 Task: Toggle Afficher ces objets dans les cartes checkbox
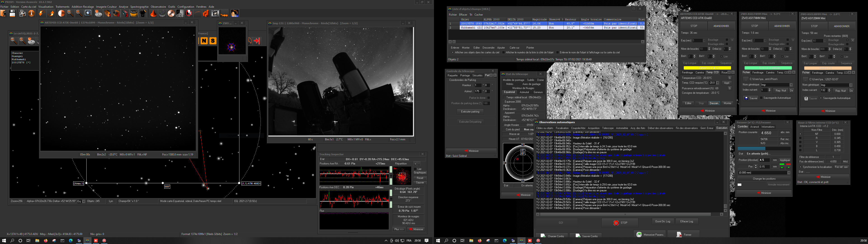point(453,53)
